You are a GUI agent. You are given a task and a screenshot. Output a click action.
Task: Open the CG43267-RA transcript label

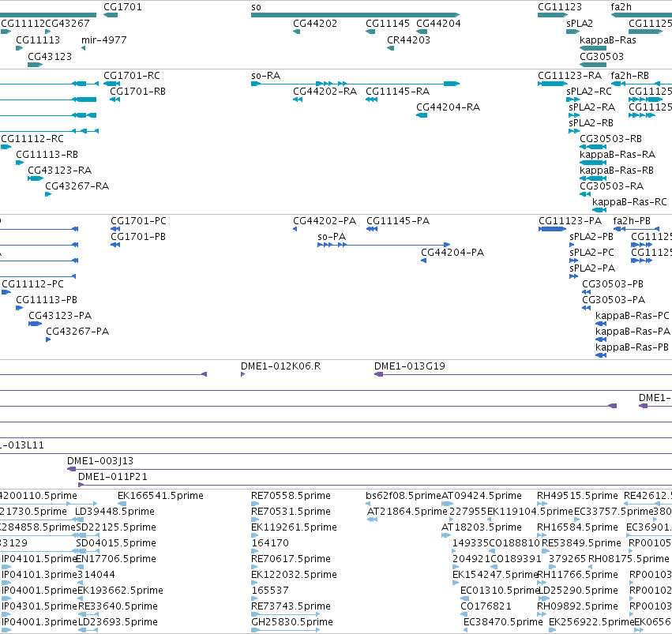click(77, 186)
